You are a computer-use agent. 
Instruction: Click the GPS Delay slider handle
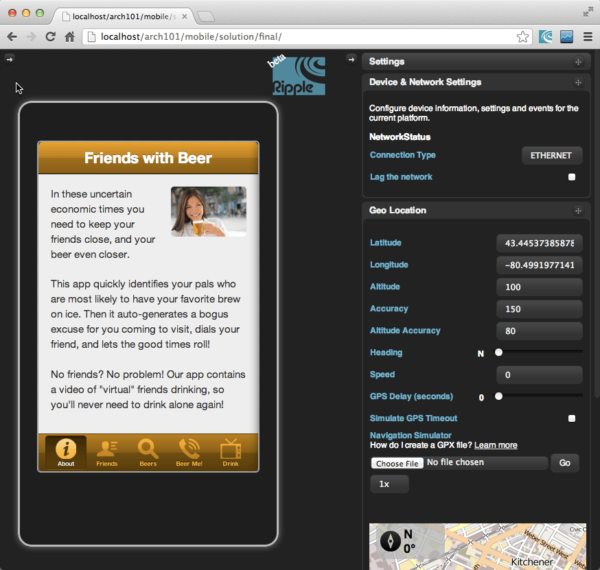(499, 396)
